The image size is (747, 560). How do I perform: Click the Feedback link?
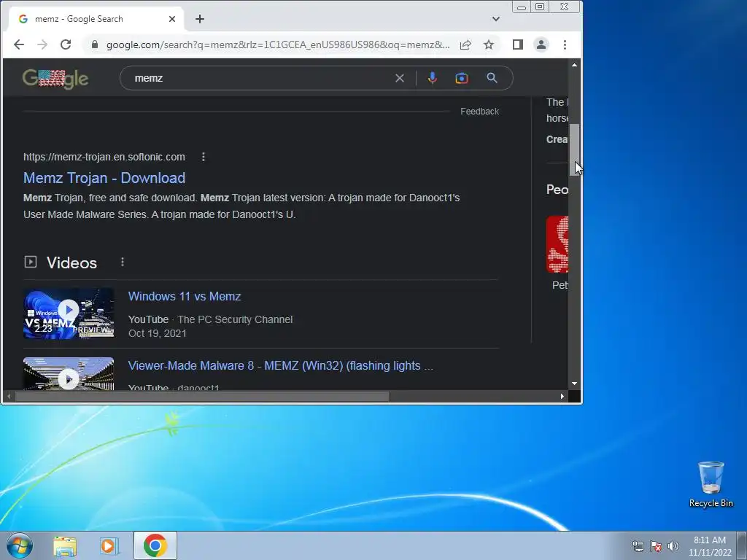[479, 112]
